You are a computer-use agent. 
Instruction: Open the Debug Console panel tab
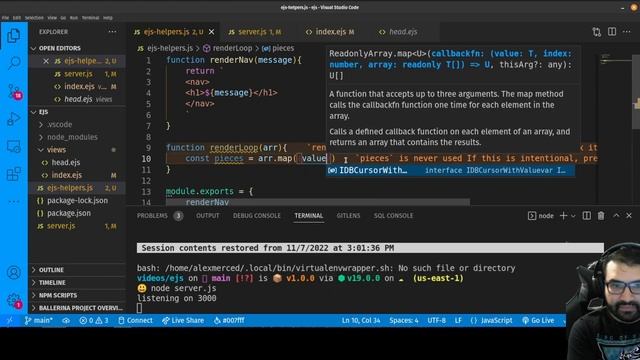coord(257,216)
